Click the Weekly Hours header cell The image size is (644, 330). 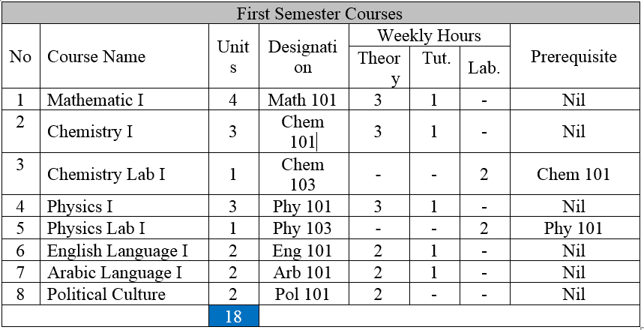(429, 35)
